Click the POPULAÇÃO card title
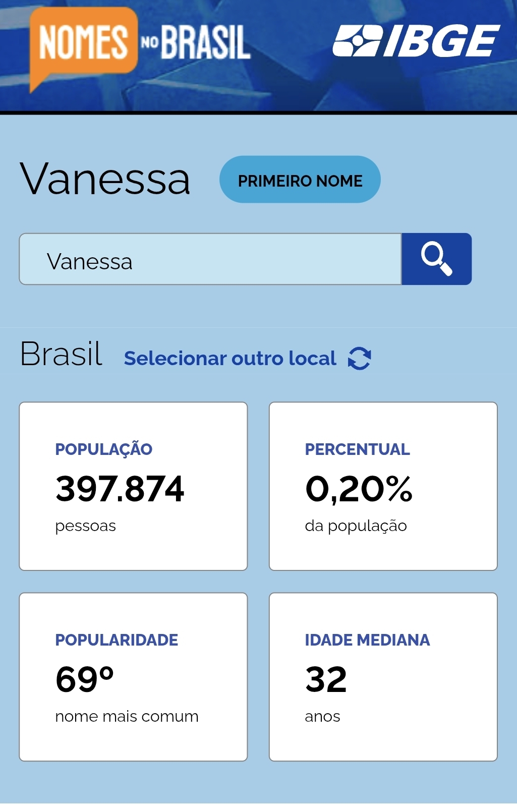This screenshot has width=517, height=812. coord(103,449)
